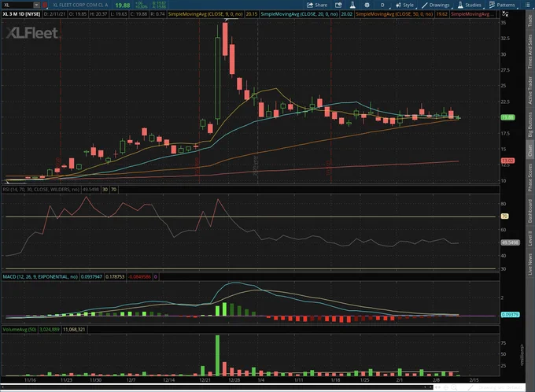The width and height of the screenshot is (535, 392).
Task: Click the 20.02 moving average value
Action: tap(346, 14)
